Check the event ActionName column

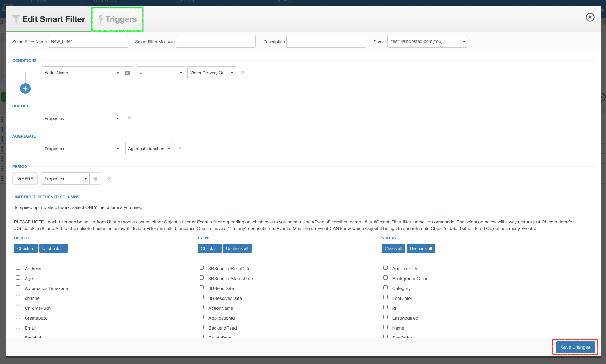point(202,307)
